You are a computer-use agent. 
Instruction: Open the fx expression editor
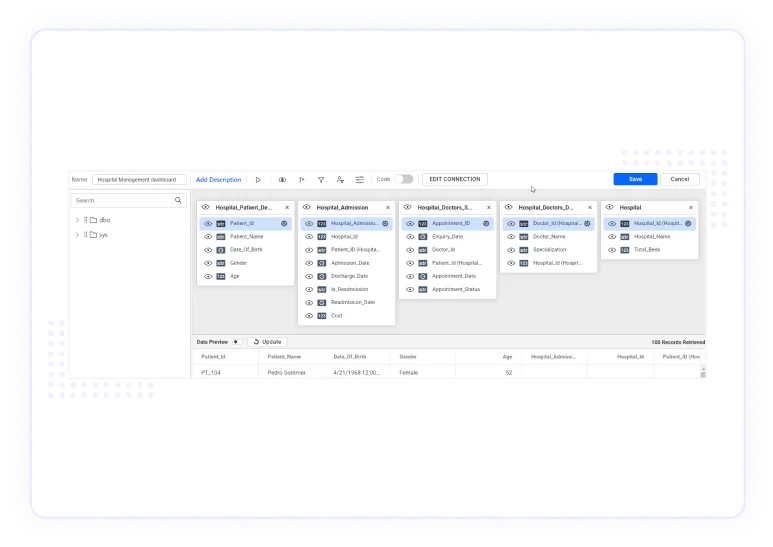point(302,180)
